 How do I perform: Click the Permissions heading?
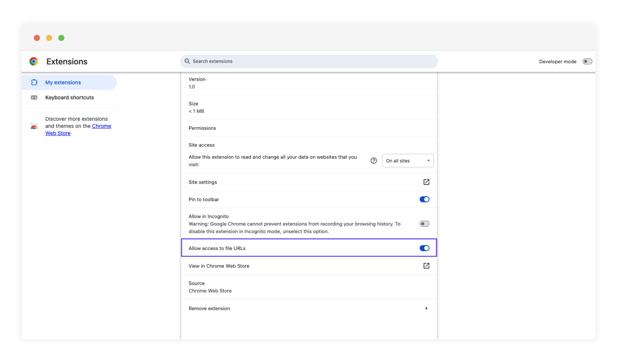[x=202, y=128]
